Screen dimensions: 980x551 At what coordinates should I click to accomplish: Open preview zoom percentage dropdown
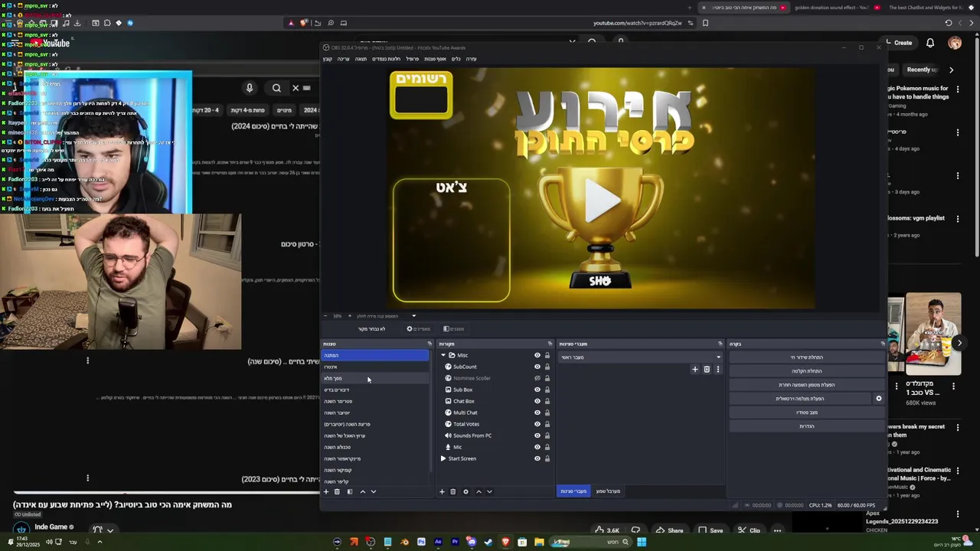413,316
